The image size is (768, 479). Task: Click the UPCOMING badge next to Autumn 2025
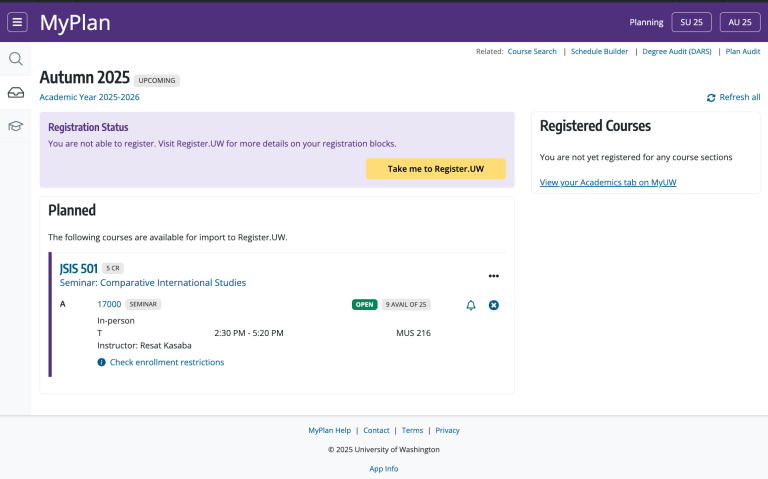pyautogui.click(x=157, y=80)
